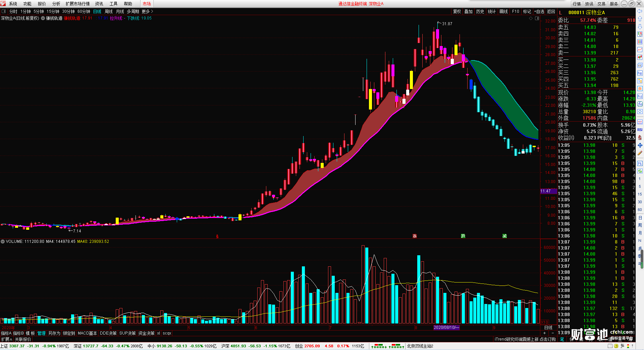Image resolution: width=644 pixels, height=350 pixels.
Task: Open the 系统 menu
Action: (x=13, y=4)
